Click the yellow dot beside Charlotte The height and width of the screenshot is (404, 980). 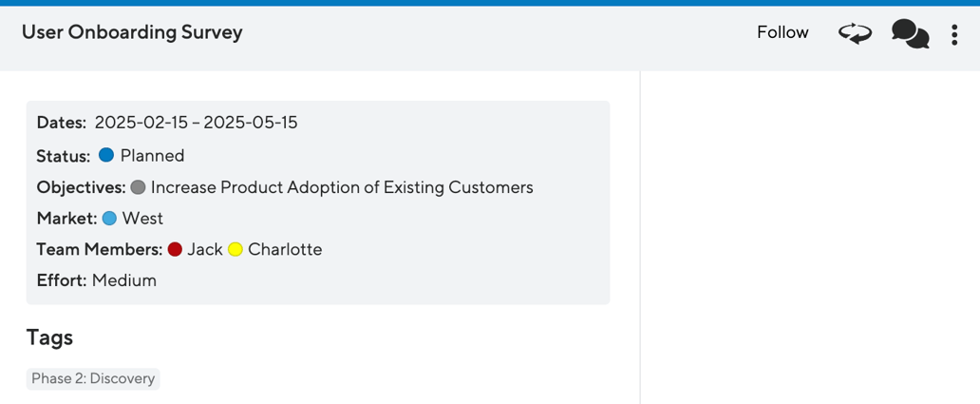click(x=236, y=250)
